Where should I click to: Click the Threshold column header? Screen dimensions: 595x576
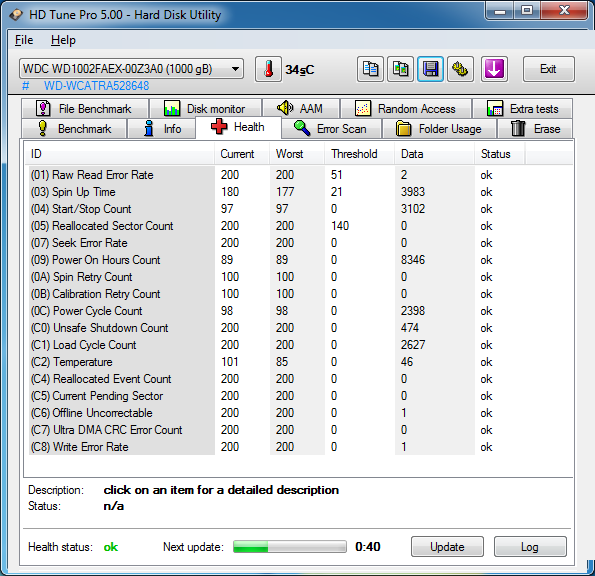coord(360,154)
